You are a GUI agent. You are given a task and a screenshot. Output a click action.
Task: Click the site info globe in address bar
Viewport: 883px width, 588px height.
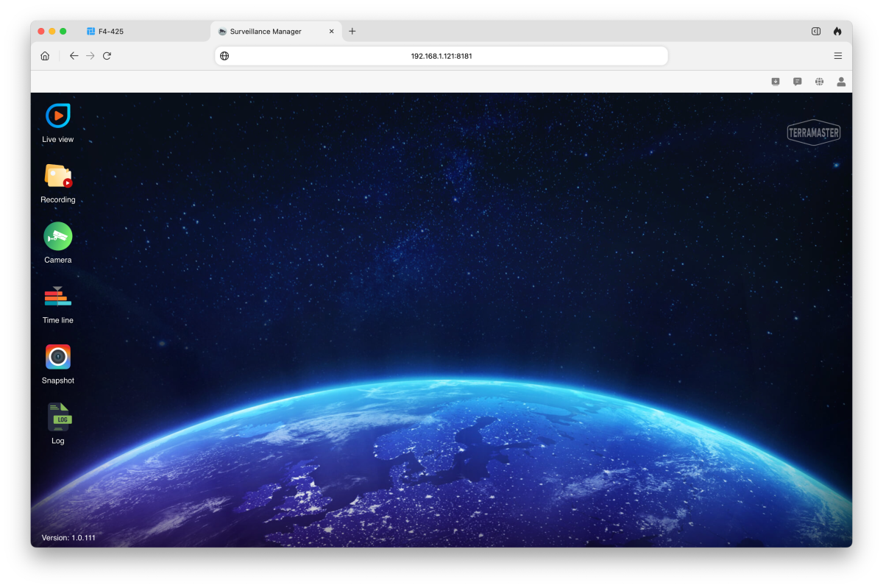(224, 56)
